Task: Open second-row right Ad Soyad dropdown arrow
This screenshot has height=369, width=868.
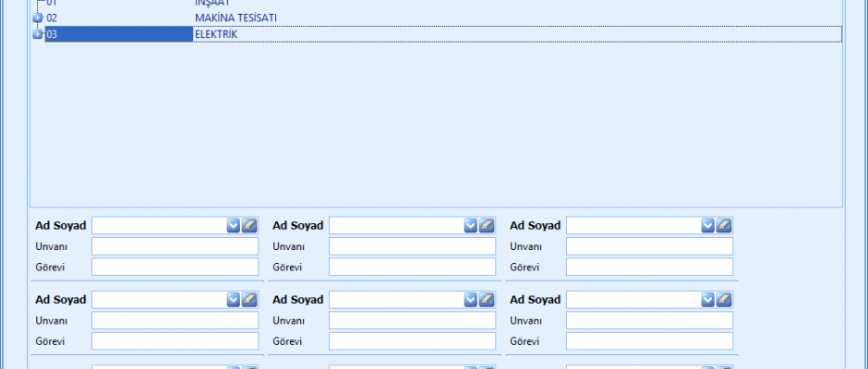Action: [708, 300]
